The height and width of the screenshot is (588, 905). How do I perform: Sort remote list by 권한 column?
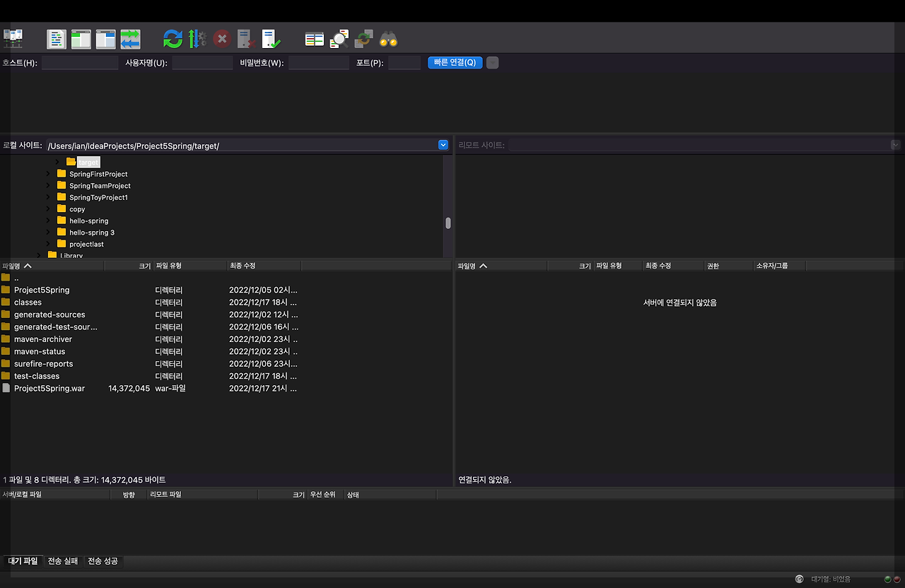click(729, 266)
